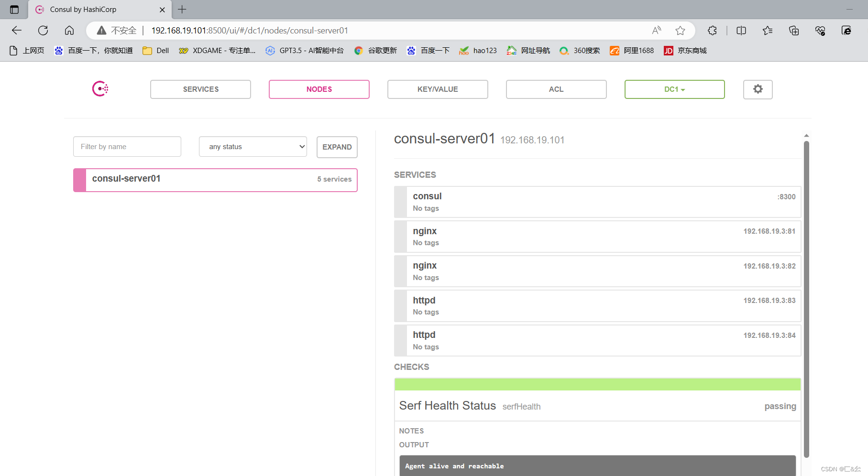Select the consul-server01 node entry
The width and height of the screenshot is (868, 476).
click(215, 180)
